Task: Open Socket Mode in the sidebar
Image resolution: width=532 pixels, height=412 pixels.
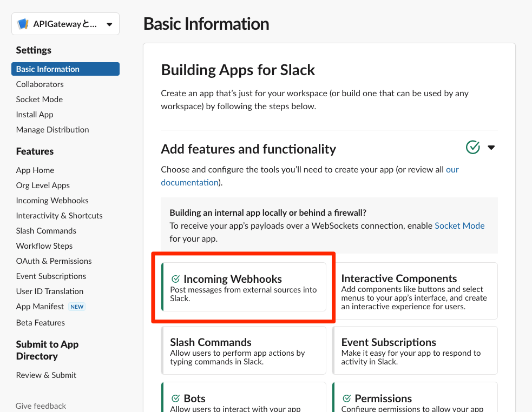Action: [39, 99]
